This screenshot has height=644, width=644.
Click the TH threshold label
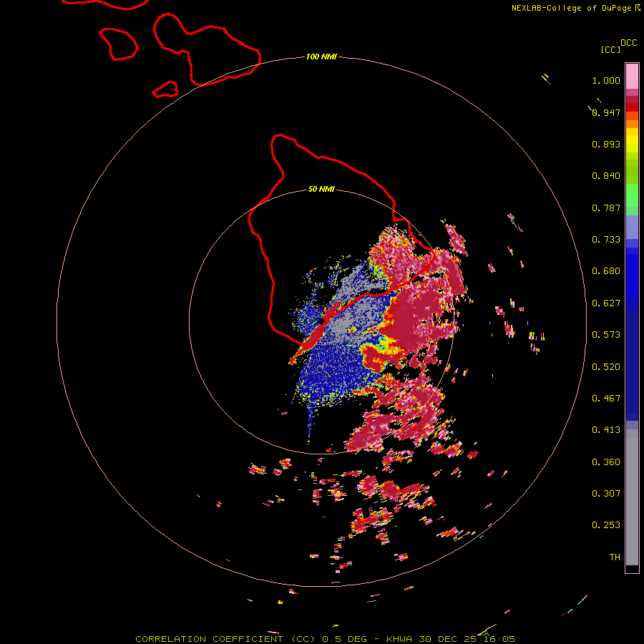615,557
